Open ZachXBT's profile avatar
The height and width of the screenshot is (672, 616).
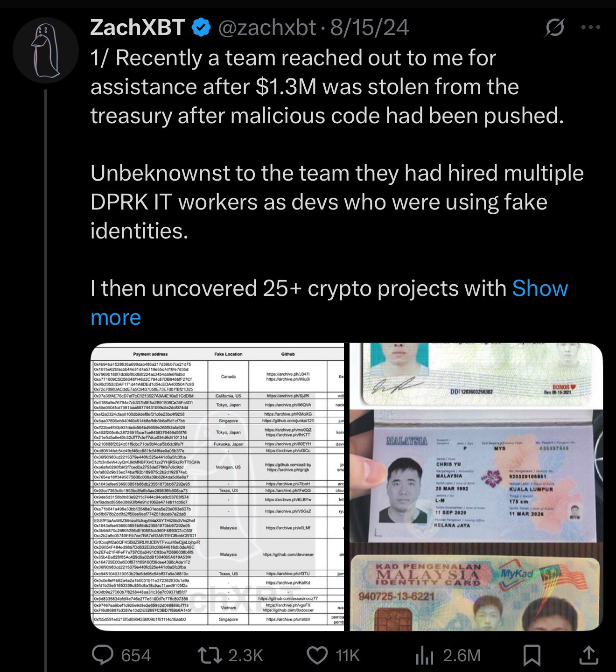pyautogui.click(x=46, y=50)
